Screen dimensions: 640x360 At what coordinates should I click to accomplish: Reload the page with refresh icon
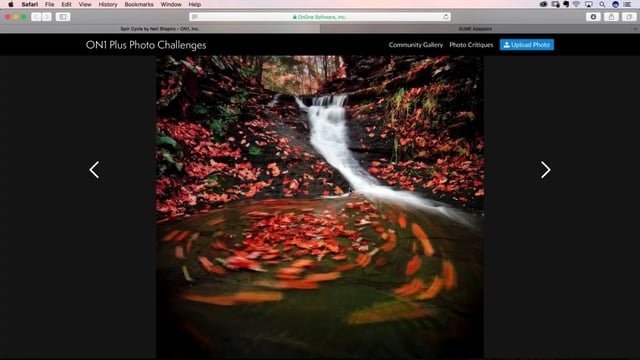pyautogui.click(x=446, y=17)
